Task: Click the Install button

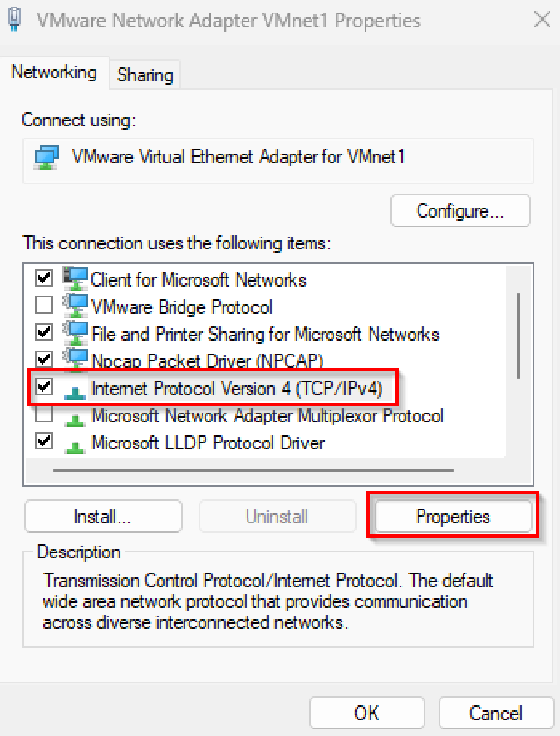Action: [x=102, y=516]
